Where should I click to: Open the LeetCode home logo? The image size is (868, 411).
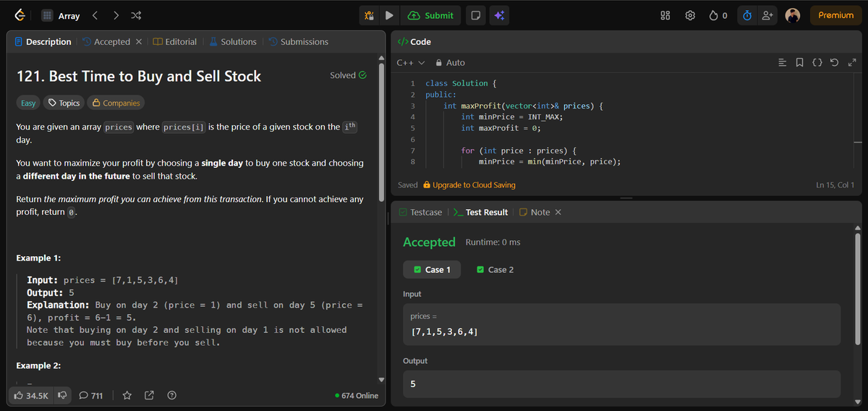[x=20, y=15]
